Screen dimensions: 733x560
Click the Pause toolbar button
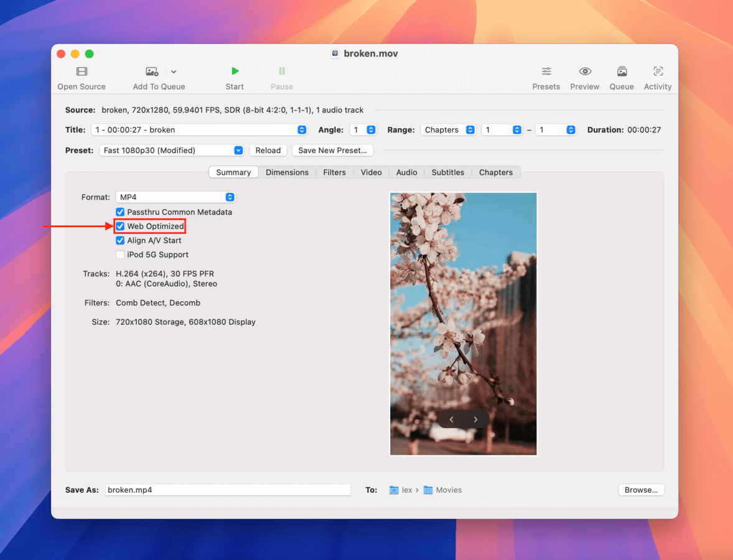point(282,78)
